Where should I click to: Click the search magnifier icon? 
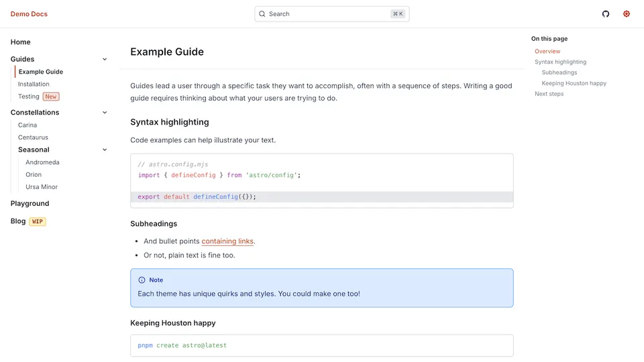click(x=262, y=14)
